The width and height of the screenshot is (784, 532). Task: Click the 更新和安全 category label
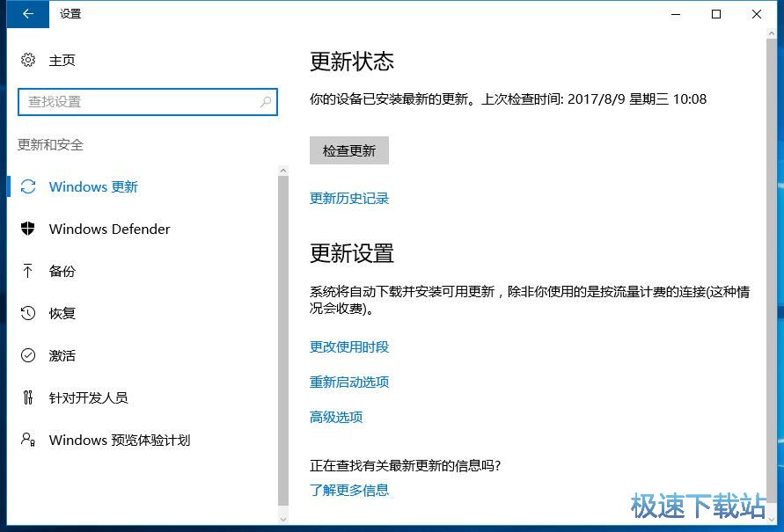pyautogui.click(x=50, y=145)
